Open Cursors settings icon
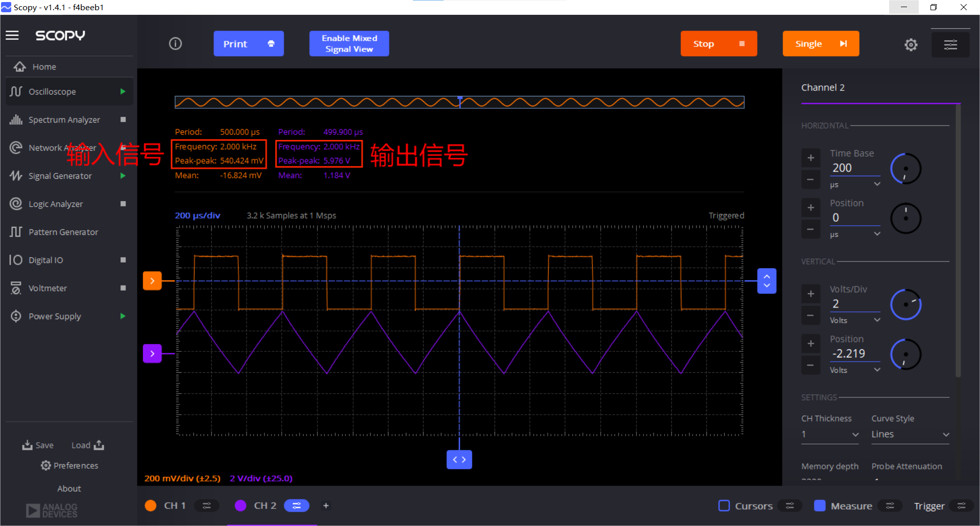 [790, 506]
